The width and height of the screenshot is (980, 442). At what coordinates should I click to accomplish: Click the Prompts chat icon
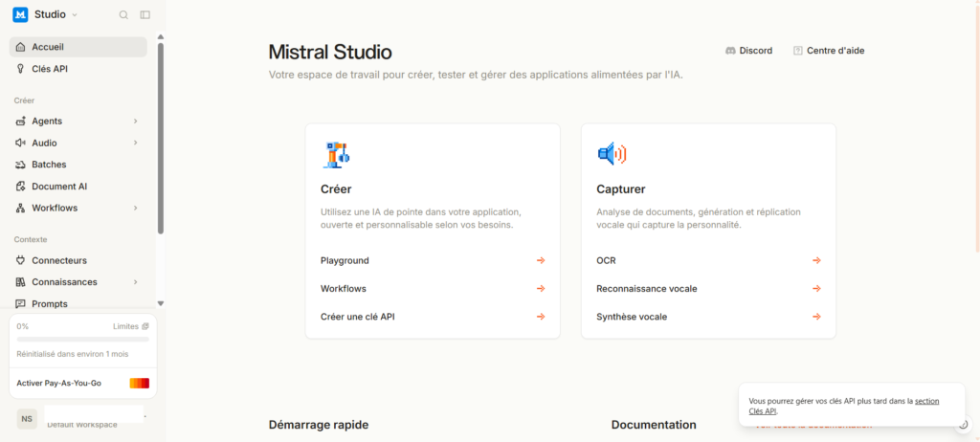21,304
